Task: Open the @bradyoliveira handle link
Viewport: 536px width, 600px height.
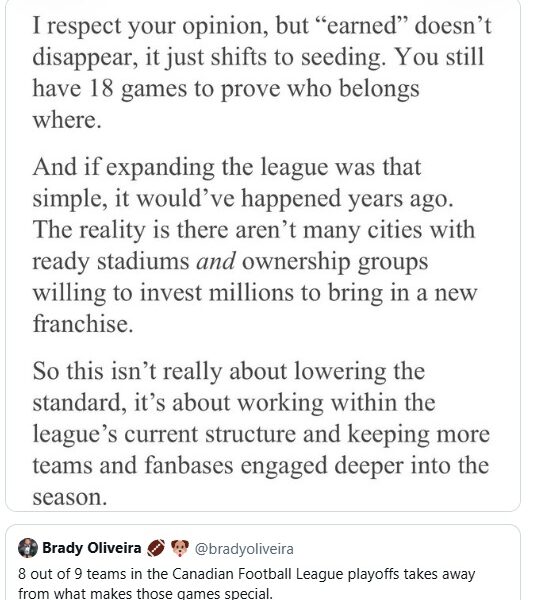Action: [x=244, y=549]
